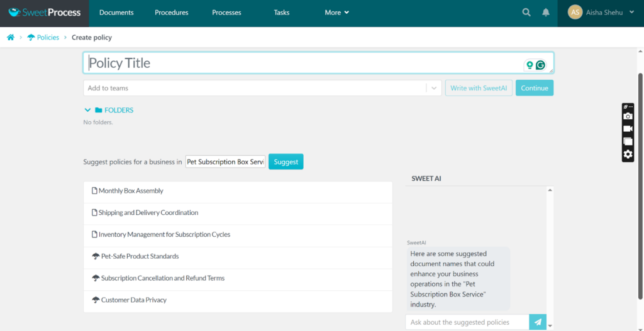
Task: Click the business industry input field
Action: click(226, 162)
